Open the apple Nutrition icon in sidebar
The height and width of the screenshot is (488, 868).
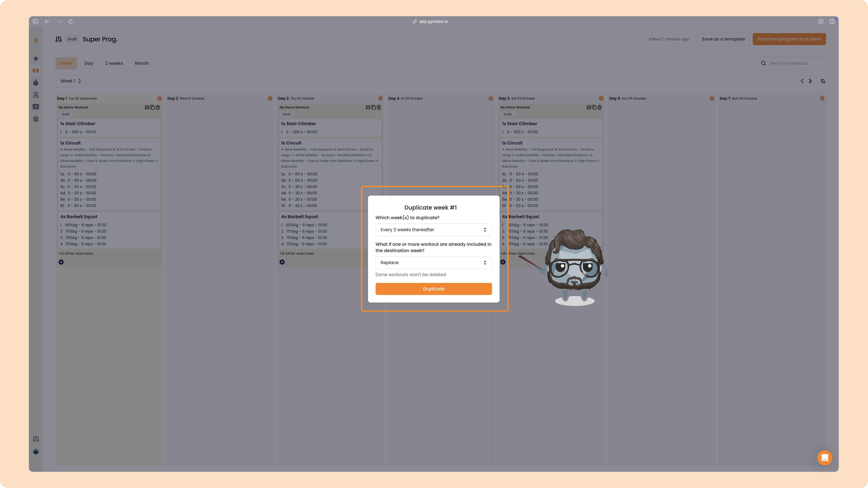(36, 83)
